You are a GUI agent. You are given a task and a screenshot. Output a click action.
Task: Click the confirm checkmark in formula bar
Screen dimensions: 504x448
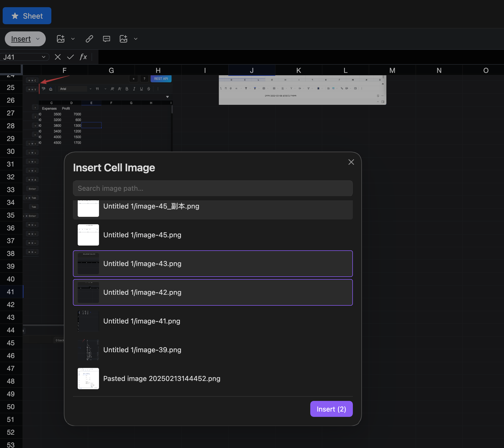click(x=71, y=57)
